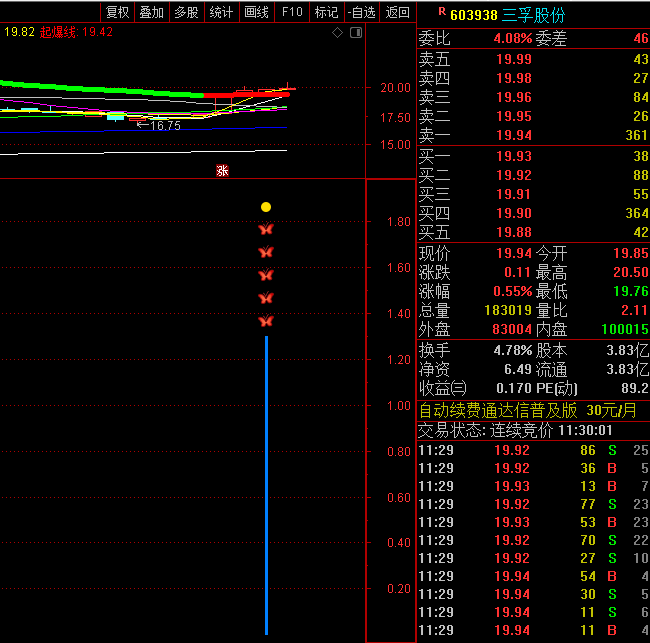Open F10 company information
Screen dimensions: 650x643
point(292,12)
